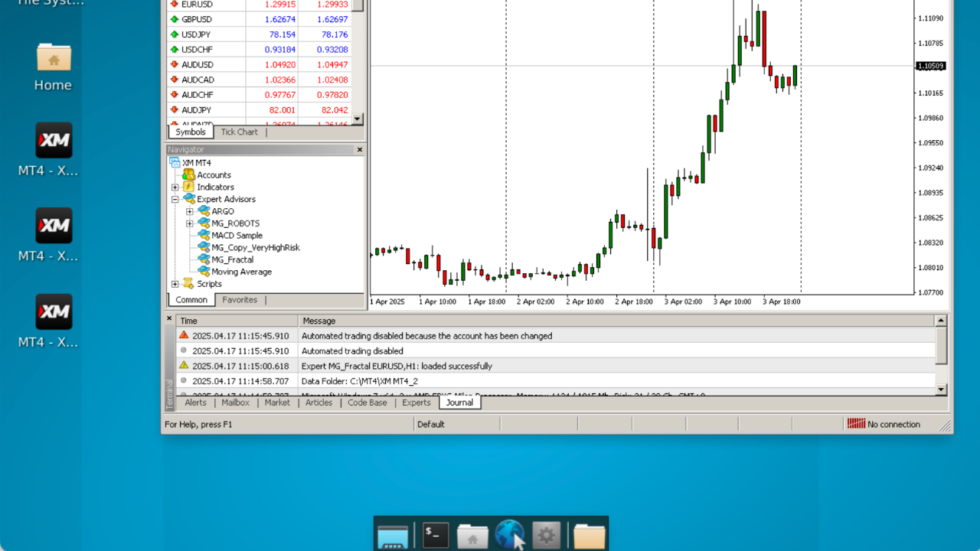
Task: Click the AUDJPY ask value 82.042
Action: coord(335,110)
